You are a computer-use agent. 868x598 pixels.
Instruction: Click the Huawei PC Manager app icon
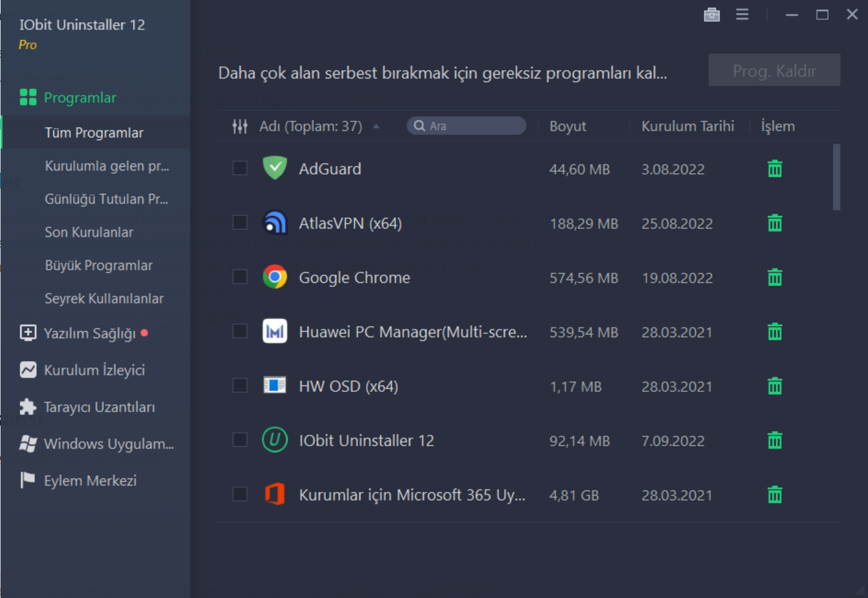click(x=275, y=332)
